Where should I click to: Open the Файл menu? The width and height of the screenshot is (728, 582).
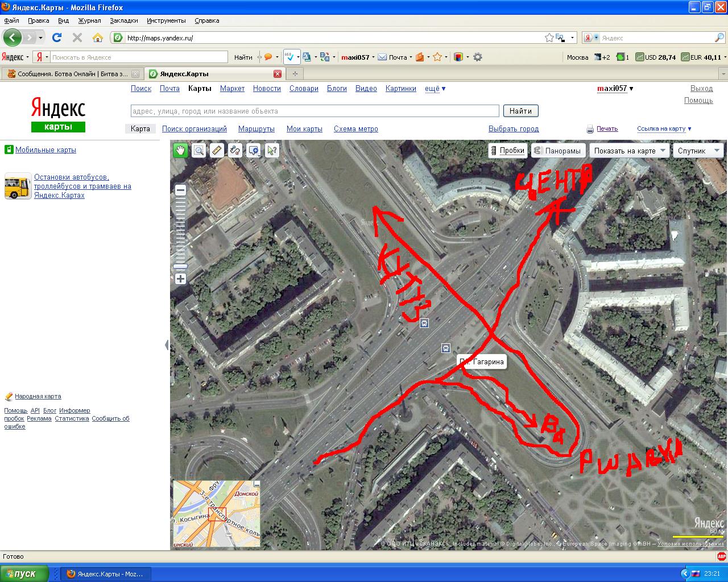(11, 20)
